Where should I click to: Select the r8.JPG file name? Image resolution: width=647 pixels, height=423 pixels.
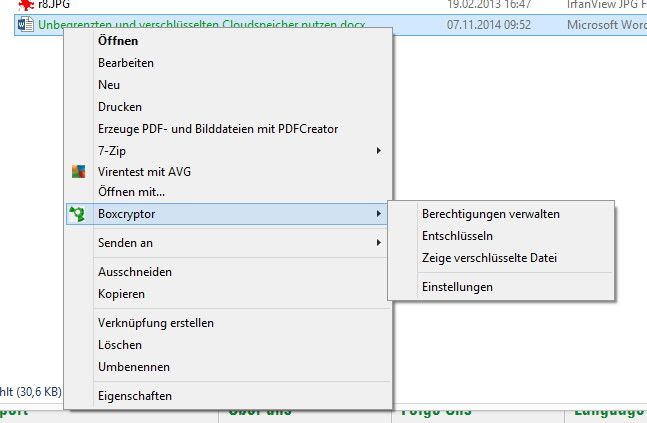coord(54,5)
